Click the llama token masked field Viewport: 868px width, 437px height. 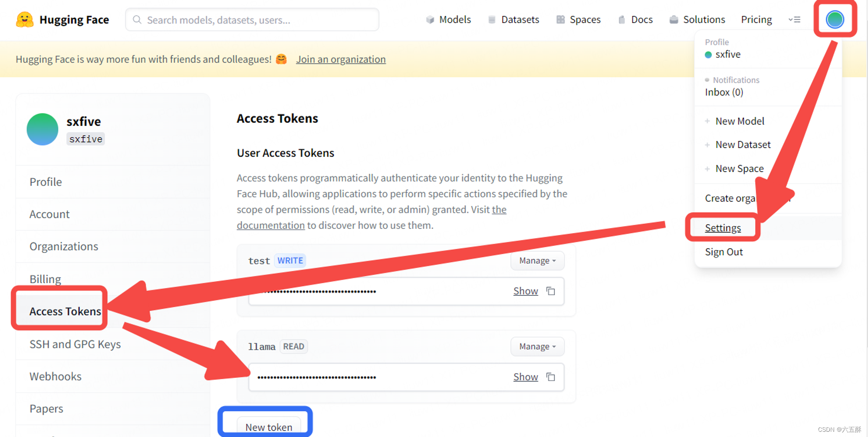point(406,377)
